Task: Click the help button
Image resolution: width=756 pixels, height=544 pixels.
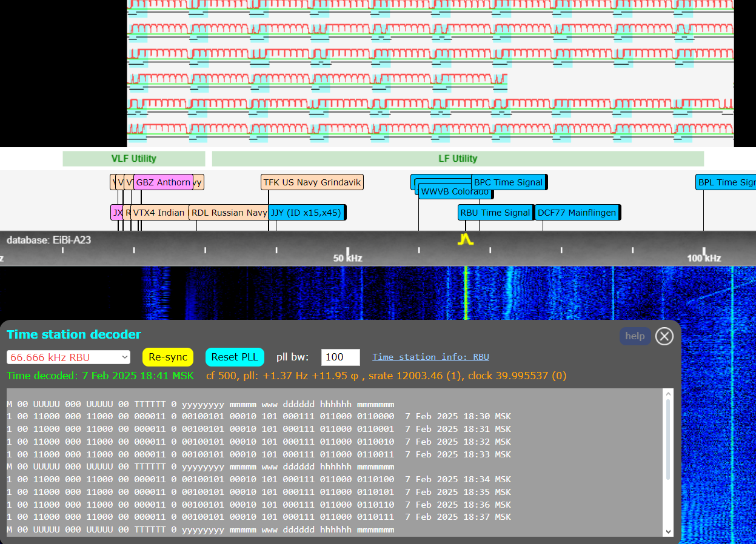Action: [x=635, y=336]
